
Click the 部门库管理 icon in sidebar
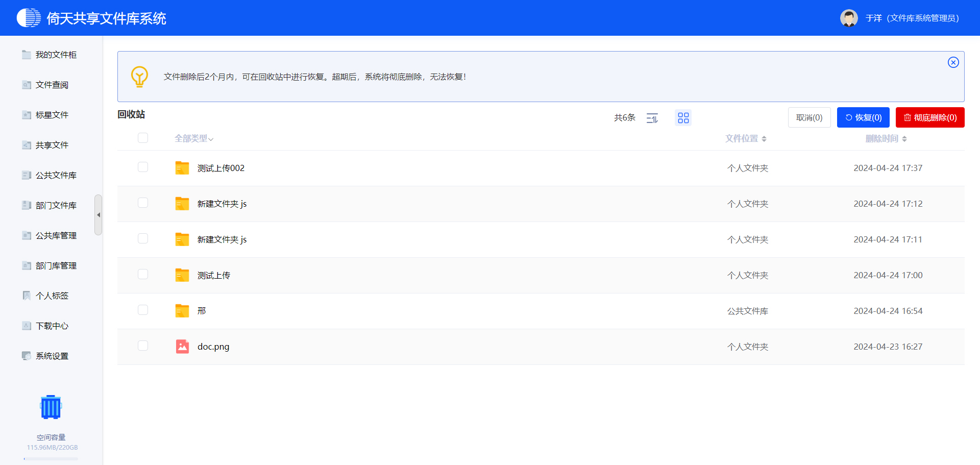click(x=27, y=265)
